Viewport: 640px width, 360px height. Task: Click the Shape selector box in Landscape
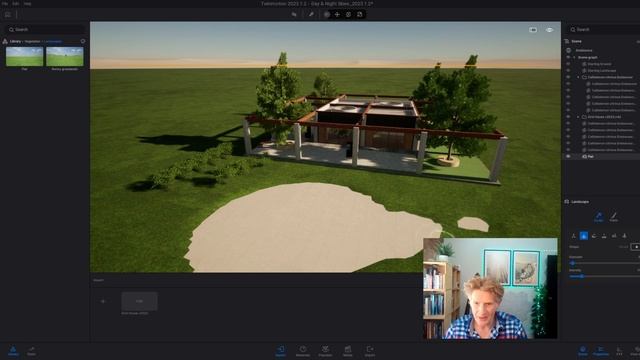coord(636,247)
